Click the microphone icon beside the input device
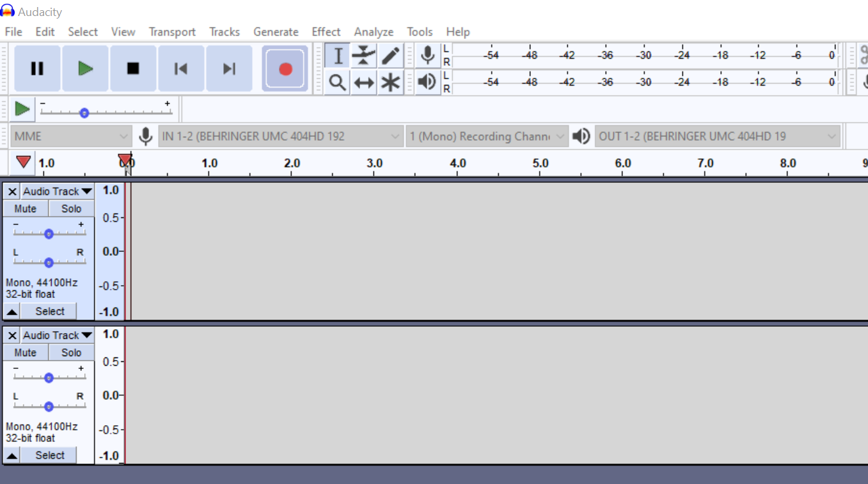This screenshot has width=868, height=484. pos(146,136)
